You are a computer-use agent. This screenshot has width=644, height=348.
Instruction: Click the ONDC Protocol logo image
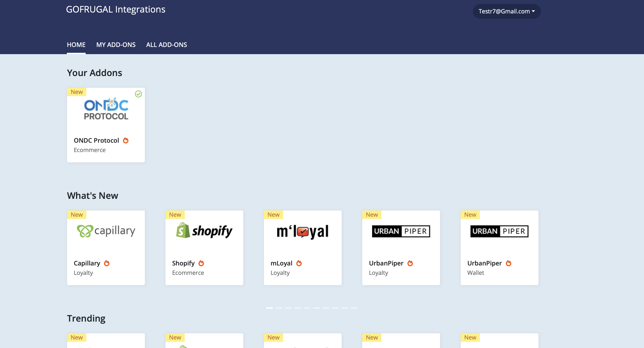(106, 109)
